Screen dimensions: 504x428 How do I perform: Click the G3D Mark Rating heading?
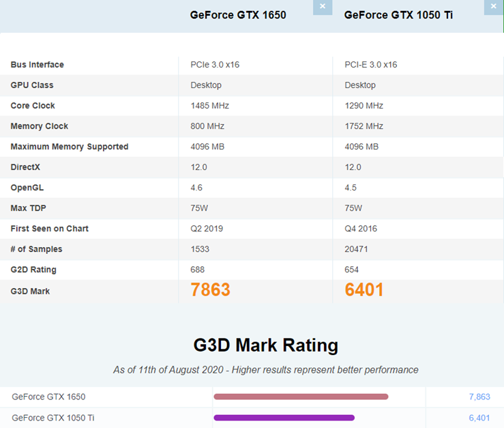pos(266,345)
